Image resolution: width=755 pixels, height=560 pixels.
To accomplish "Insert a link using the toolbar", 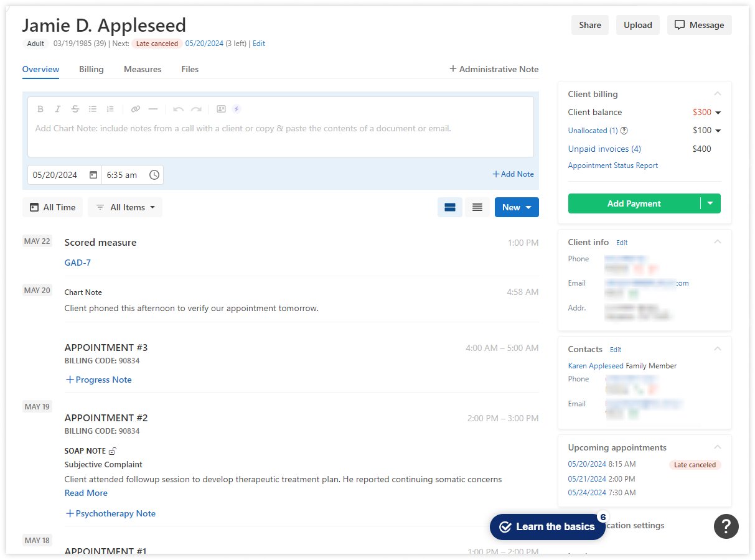I will (x=136, y=109).
